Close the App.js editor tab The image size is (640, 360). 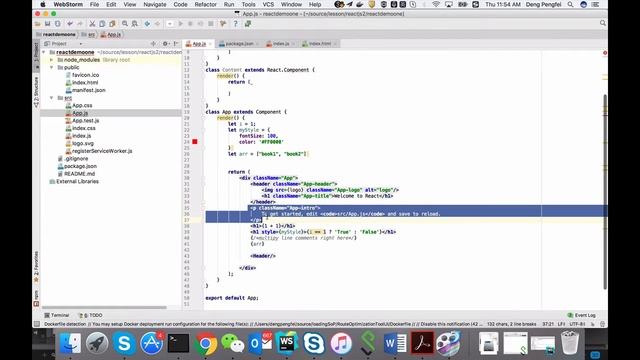point(210,44)
